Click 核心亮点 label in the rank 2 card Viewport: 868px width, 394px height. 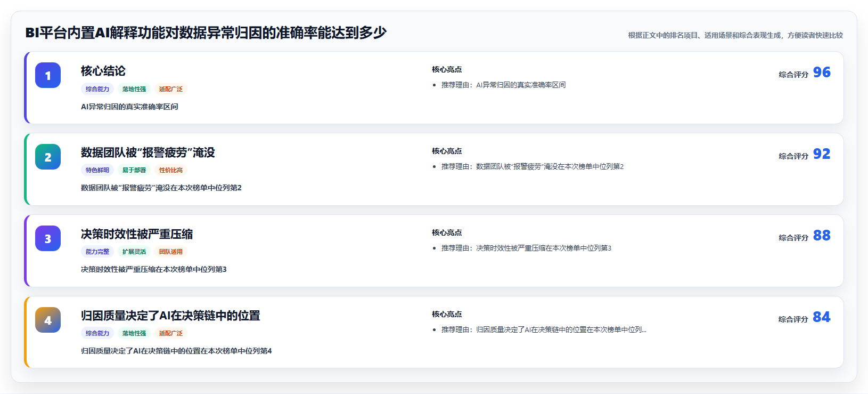click(x=447, y=151)
